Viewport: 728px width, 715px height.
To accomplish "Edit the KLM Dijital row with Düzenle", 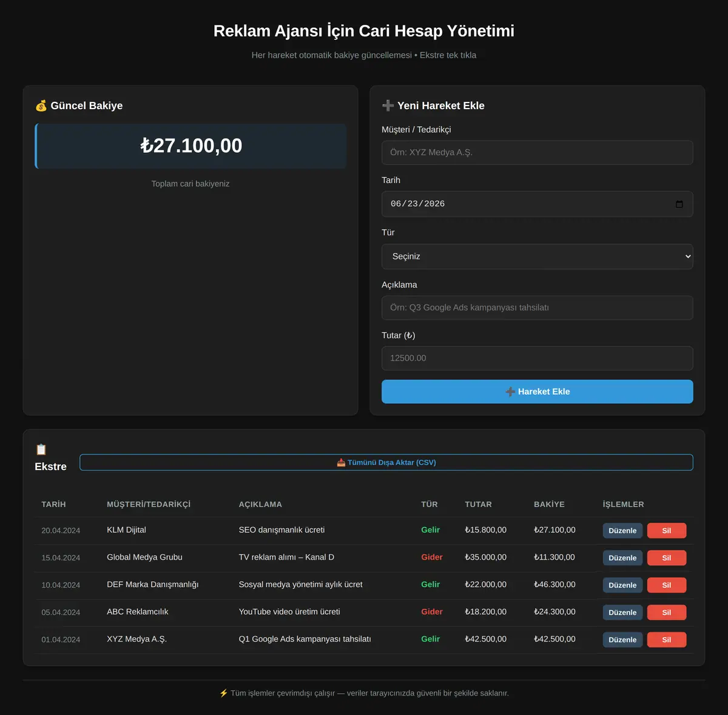I will pyautogui.click(x=622, y=531).
